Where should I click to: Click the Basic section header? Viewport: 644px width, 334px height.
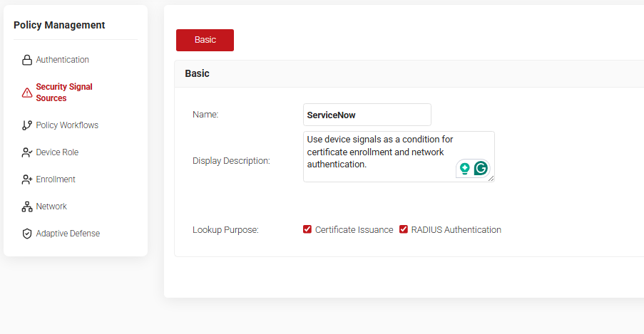[197, 73]
